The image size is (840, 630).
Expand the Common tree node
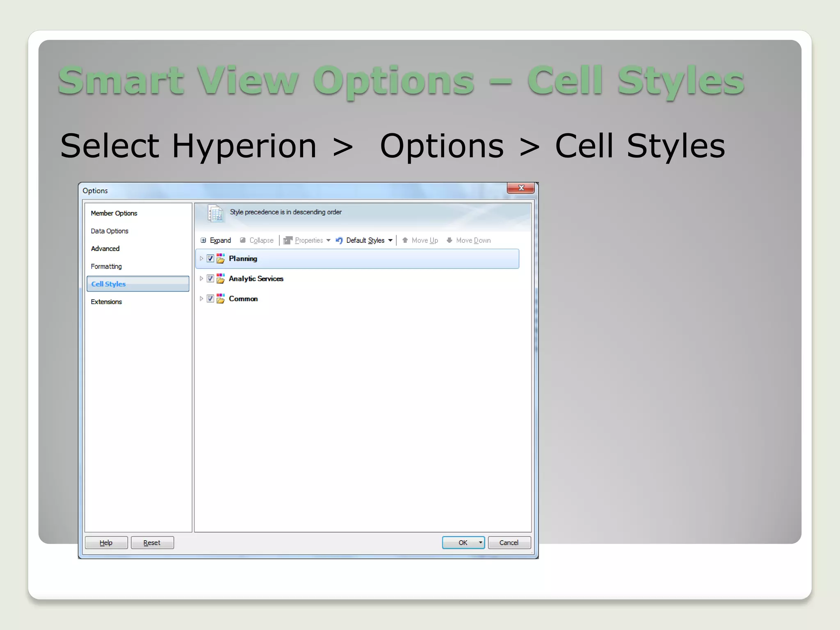pyautogui.click(x=201, y=299)
